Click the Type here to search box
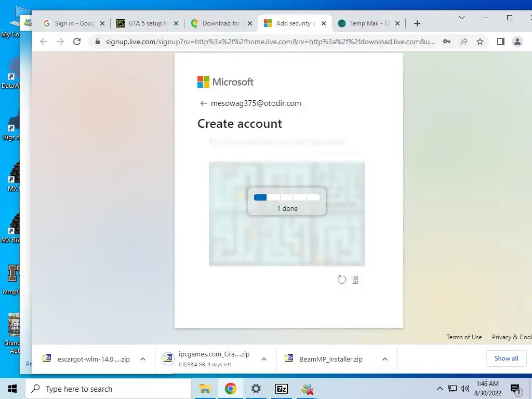 tap(108, 389)
